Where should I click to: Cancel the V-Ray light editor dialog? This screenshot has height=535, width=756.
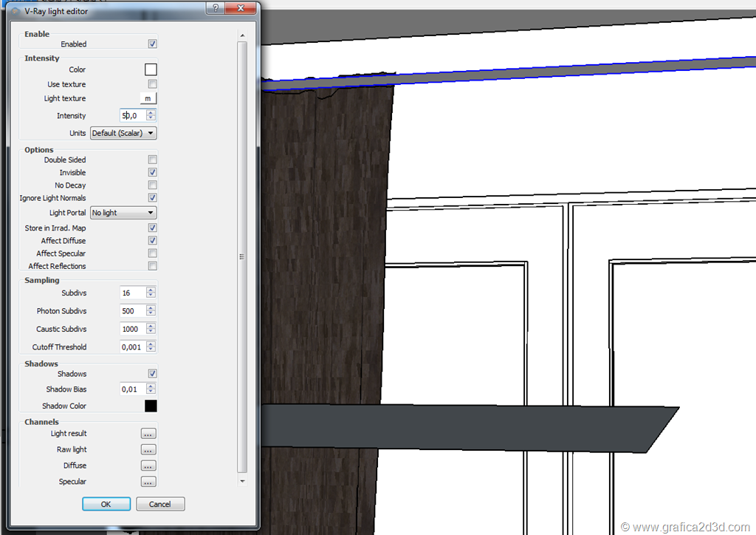click(x=159, y=504)
